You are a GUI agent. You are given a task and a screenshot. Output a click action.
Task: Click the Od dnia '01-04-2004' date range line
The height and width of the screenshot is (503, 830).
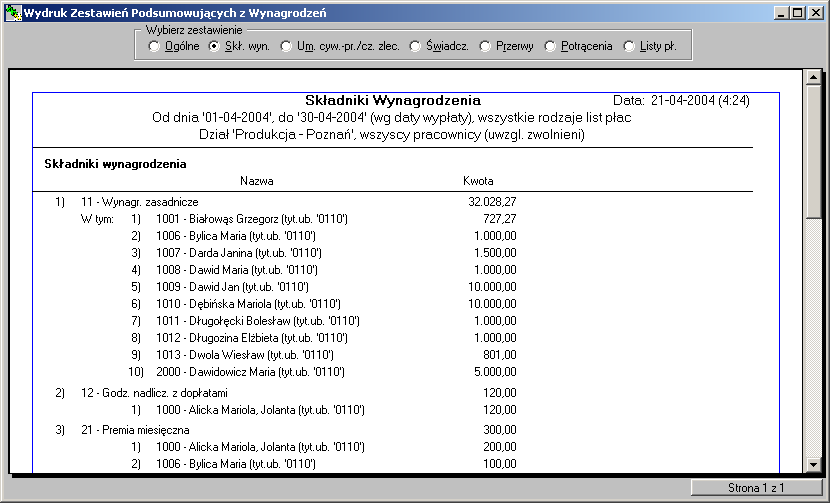392,118
